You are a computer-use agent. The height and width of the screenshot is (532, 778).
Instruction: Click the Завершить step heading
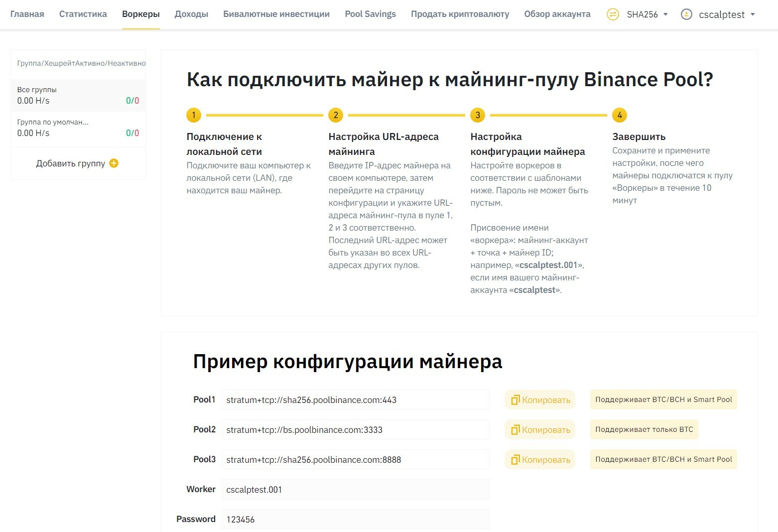639,136
